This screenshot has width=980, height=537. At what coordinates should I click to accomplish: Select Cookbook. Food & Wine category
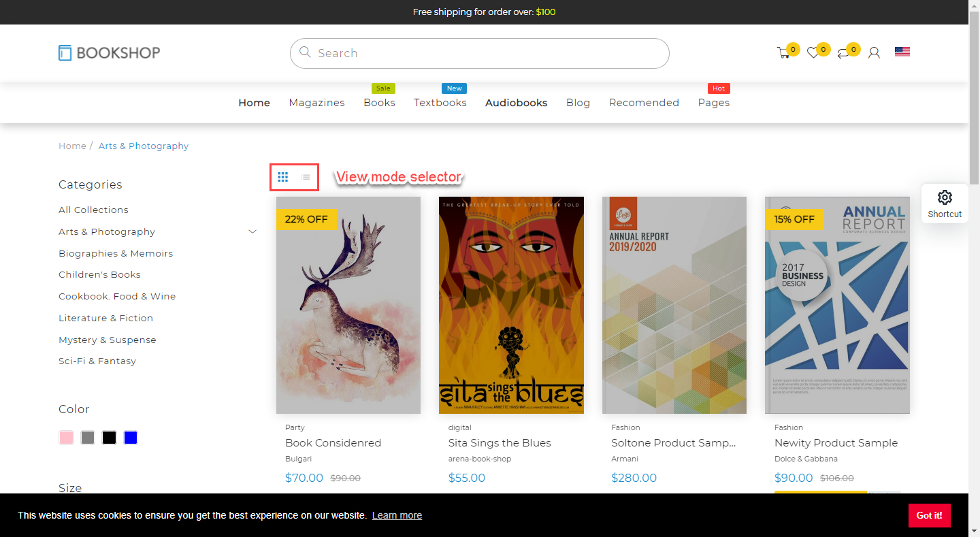coord(117,296)
